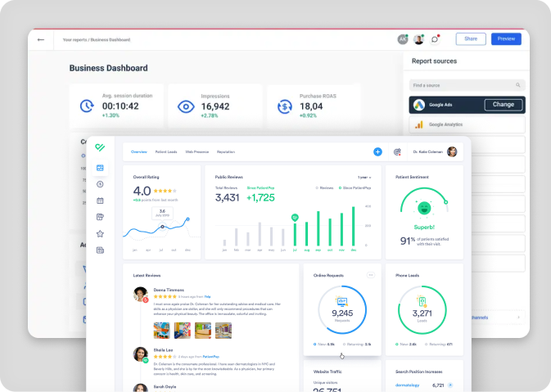Viewport: 551px width, 392px height.
Task: Open Dr. Katie Coleman's profile avatar
Action: pyautogui.click(x=451, y=151)
